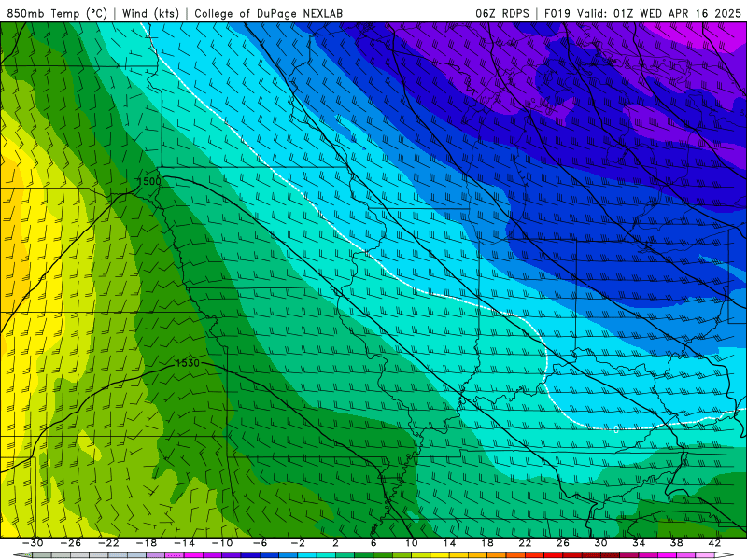Click the -2 colorbar scale value

coord(298,543)
